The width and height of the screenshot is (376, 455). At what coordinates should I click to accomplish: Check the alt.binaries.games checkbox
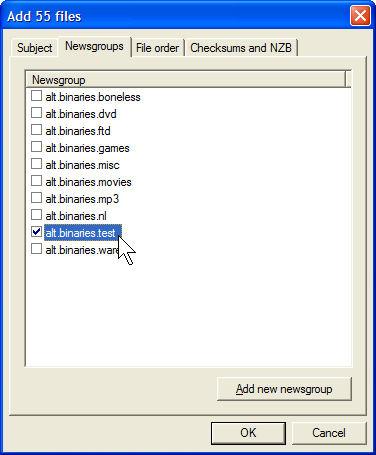pos(36,147)
